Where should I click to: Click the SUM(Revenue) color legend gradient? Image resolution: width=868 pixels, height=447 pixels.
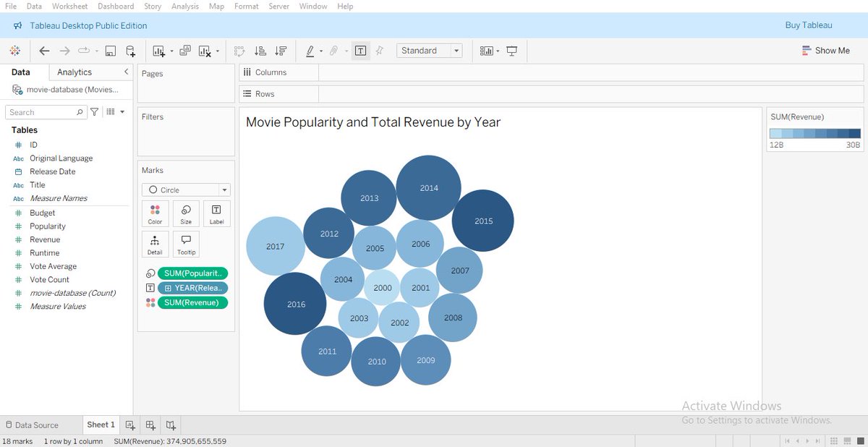coord(815,133)
